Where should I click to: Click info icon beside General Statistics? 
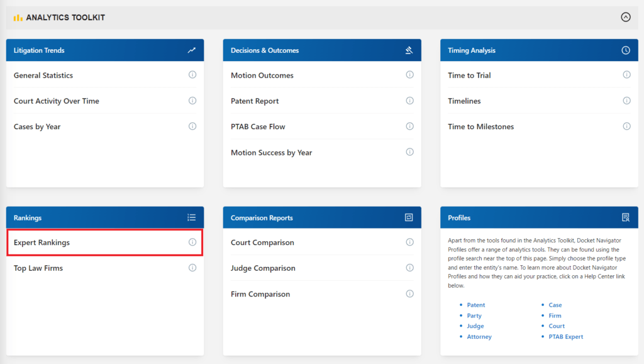[192, 75]
